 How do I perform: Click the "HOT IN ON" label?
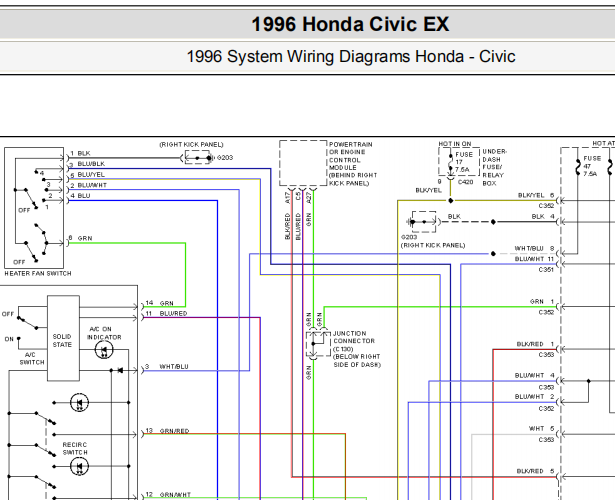(x=455, y=144)
